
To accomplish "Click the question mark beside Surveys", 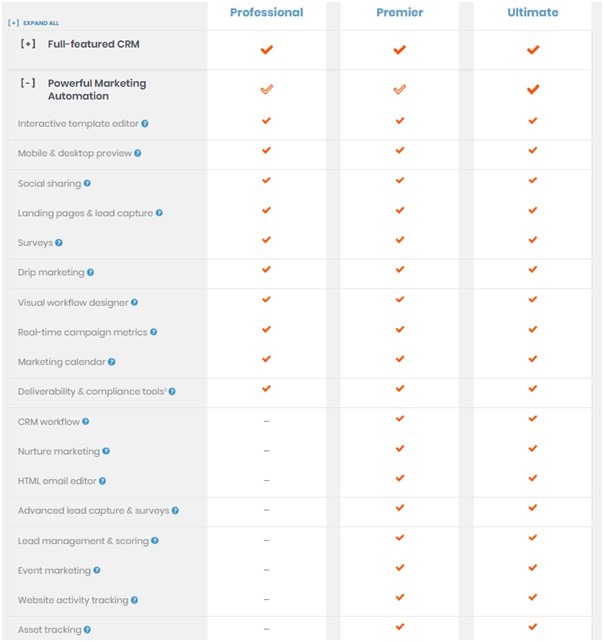I will (59, 243).
